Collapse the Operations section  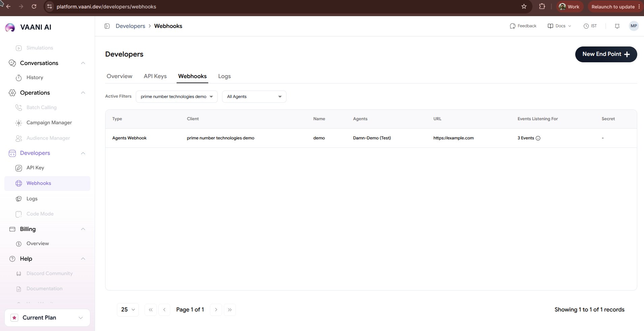point(83,93)
